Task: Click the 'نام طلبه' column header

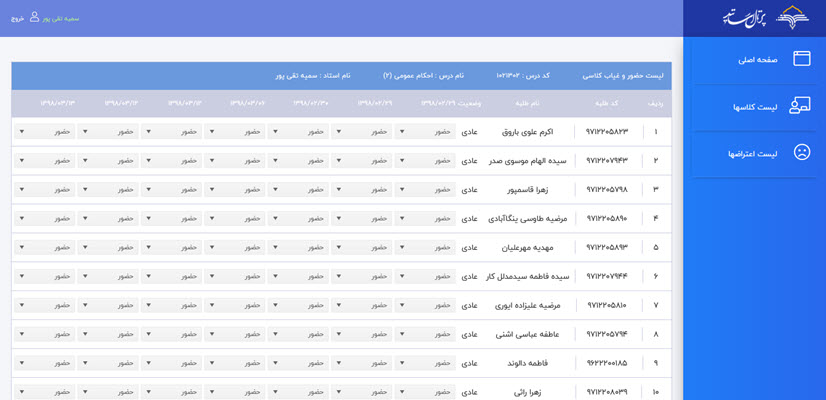Action: pyautogui.click(x=527, y=103)
